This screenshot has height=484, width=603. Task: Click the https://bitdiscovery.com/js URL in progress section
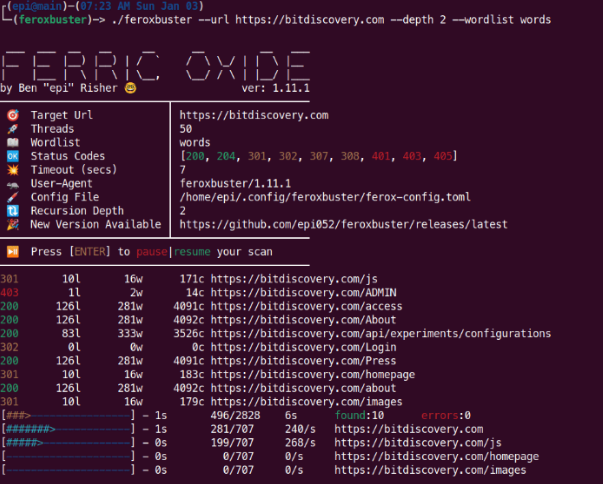point(418,443)
